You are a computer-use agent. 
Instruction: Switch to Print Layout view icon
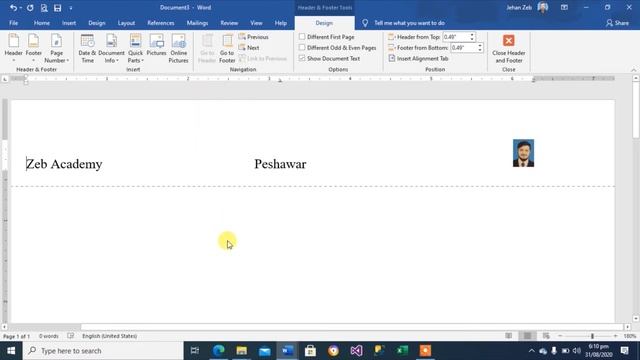coord(527,336)
